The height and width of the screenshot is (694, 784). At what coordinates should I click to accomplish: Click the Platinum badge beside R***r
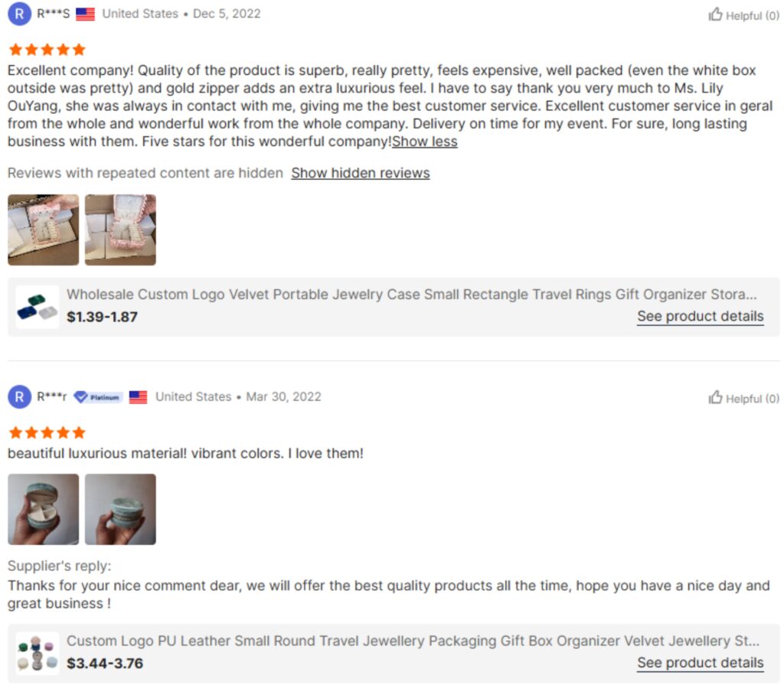point(98,397)
